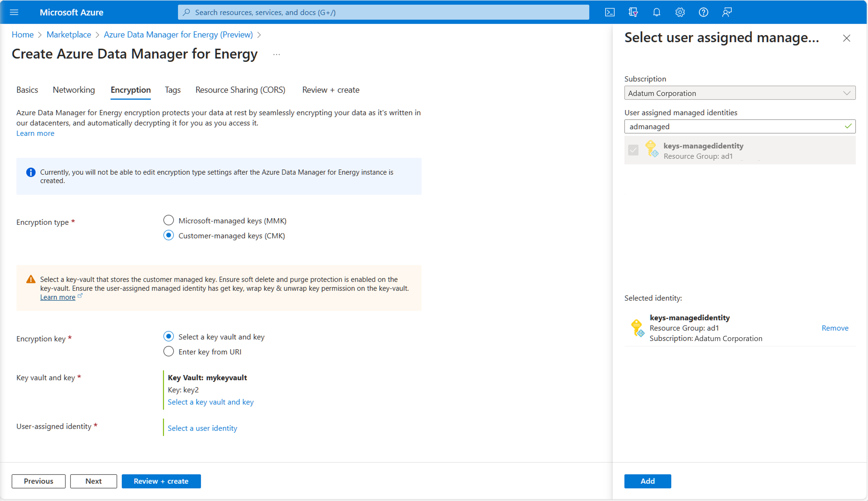Viewport: 868px width, 501px height.
Task: Select Microsoft-managed keys (MMK) option
Action: pos(168,220)
